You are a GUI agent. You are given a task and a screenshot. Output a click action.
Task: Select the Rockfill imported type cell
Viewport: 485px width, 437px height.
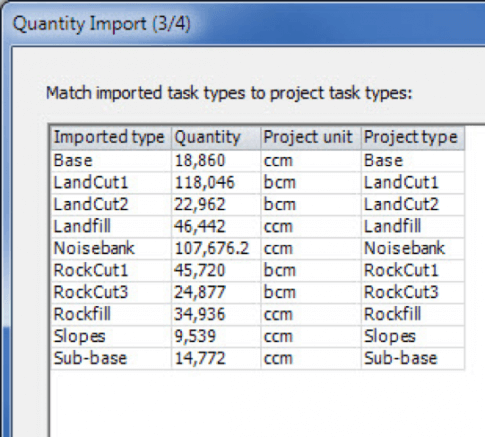click(111, 315)
